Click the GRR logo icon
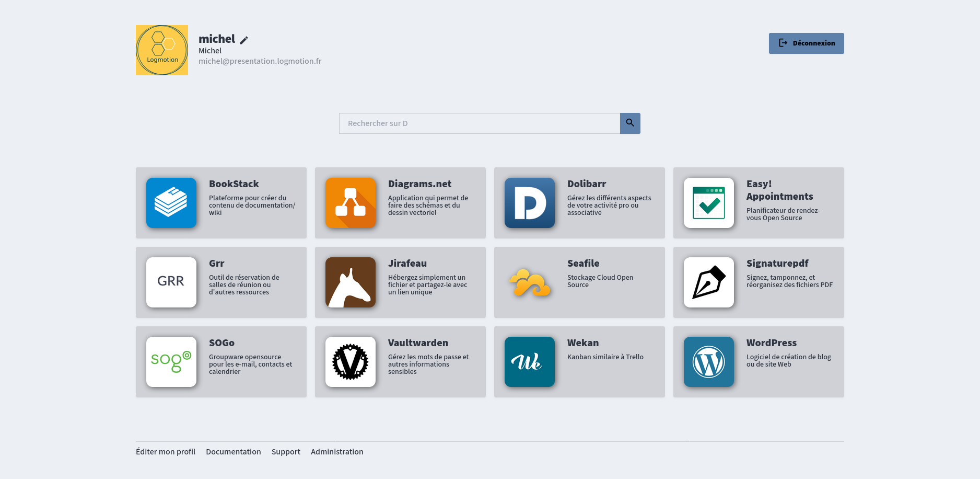This screenshot has width=980, height=479. click(x=171, y=282)
